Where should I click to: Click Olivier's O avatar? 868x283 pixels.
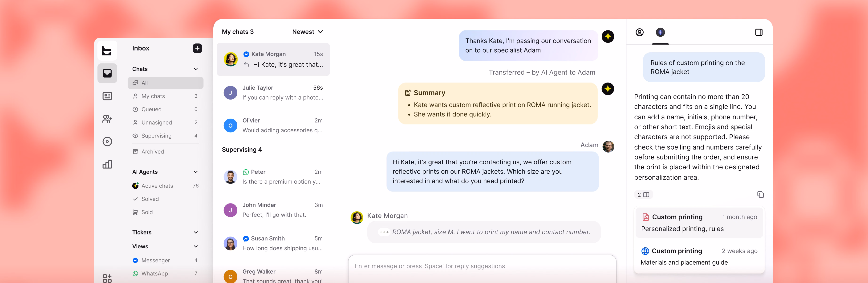pyautogui.click(x=231, y=125)
